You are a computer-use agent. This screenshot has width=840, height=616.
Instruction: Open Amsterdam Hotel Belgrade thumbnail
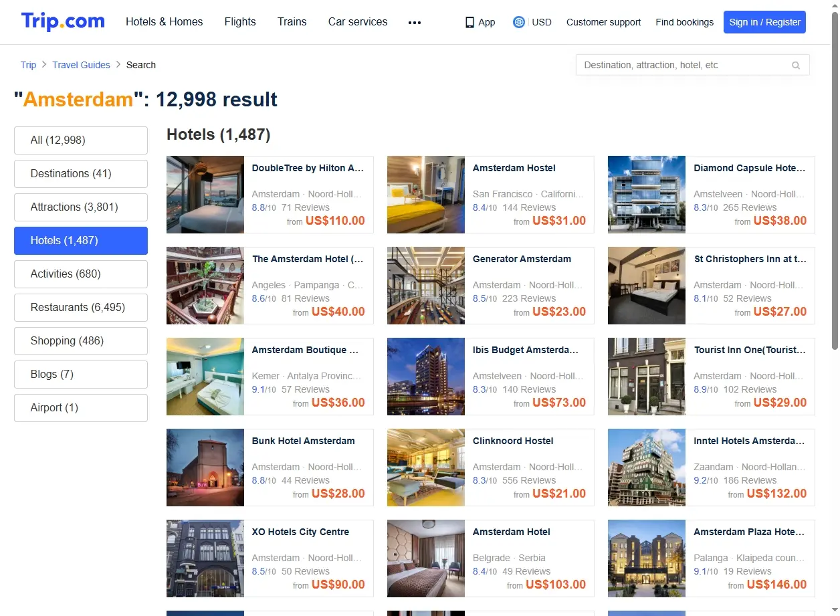tap(426, 558)
